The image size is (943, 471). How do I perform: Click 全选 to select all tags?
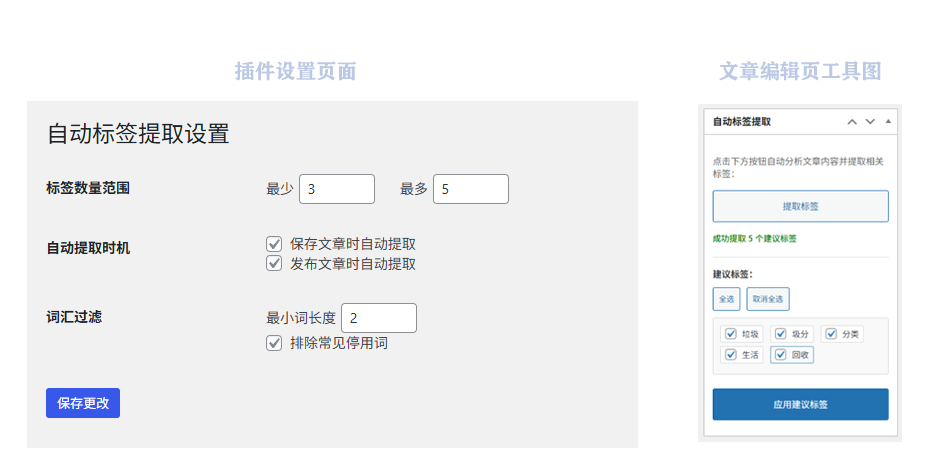[726, 298]
